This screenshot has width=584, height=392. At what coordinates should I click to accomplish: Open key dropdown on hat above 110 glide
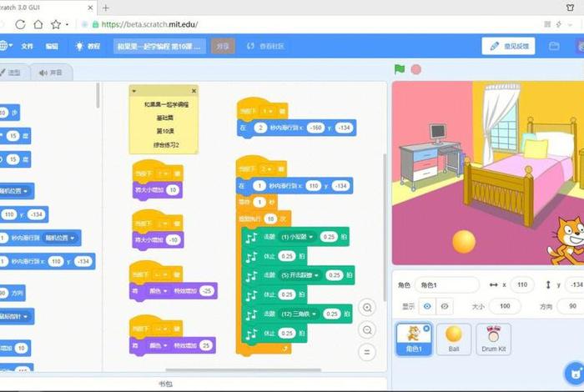tap(267, 169)
